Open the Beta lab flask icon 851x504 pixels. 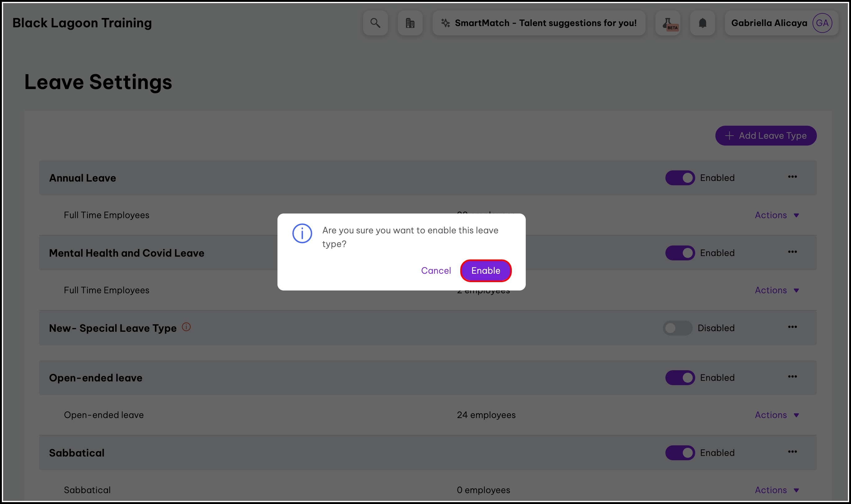coord(668,23)
